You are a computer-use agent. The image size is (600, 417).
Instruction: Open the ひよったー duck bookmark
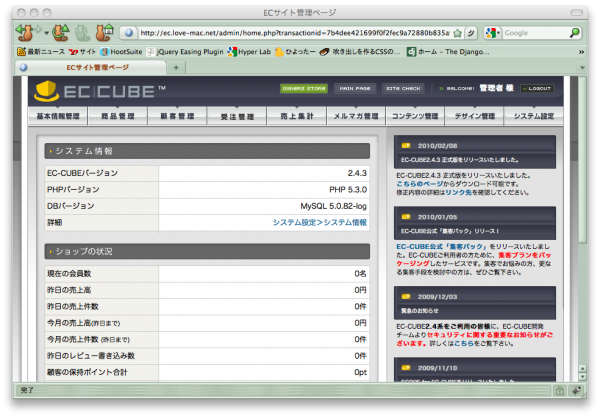click(295, 52)
